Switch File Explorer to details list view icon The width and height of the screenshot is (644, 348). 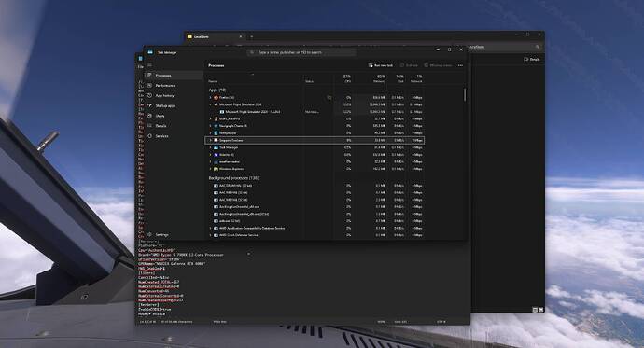[x=535, y=310]
